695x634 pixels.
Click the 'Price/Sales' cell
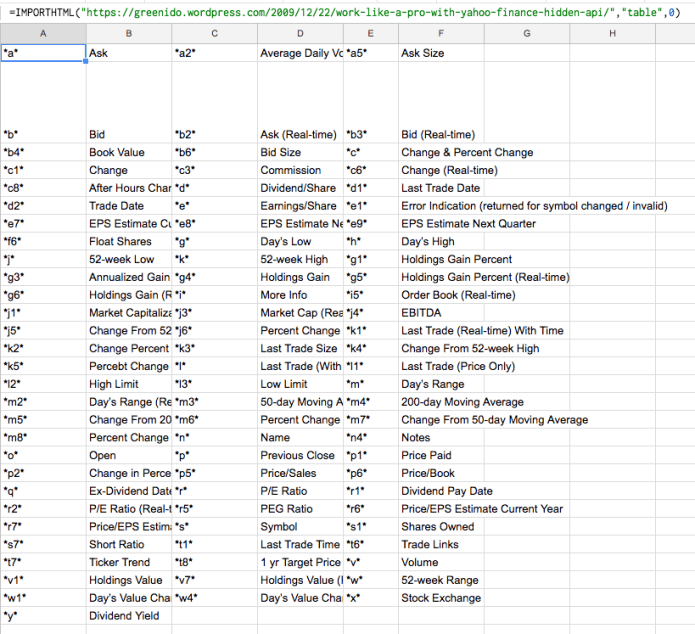pyautogui.click(x=300, y=473)
